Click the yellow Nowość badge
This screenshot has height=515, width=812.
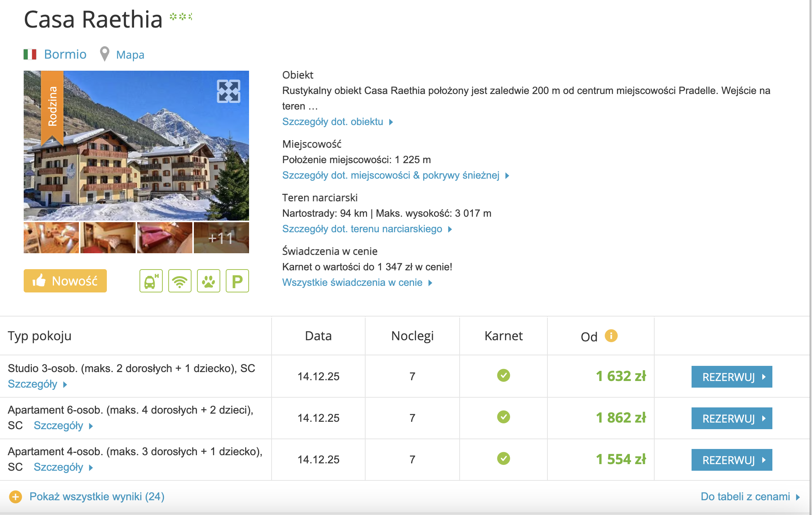[x=65, y=281]
